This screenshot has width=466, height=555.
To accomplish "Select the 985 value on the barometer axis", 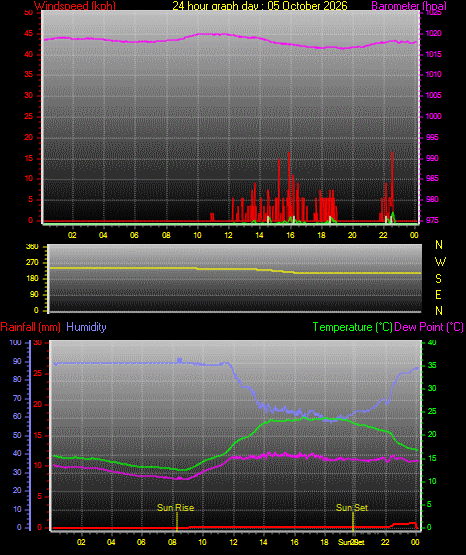I will (x=432, y=178).
